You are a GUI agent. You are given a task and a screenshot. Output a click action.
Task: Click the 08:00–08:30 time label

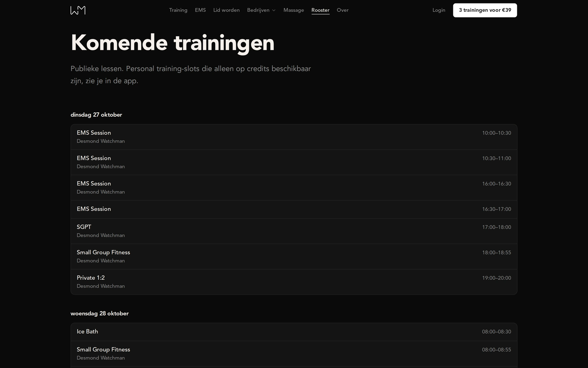coord(496,332)
